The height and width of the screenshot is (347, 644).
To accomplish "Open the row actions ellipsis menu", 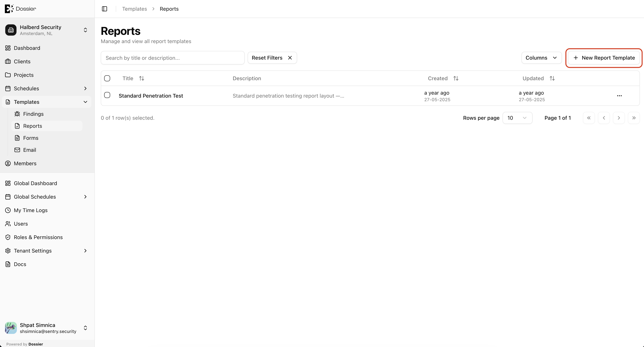I will click(x=619, y=96).
